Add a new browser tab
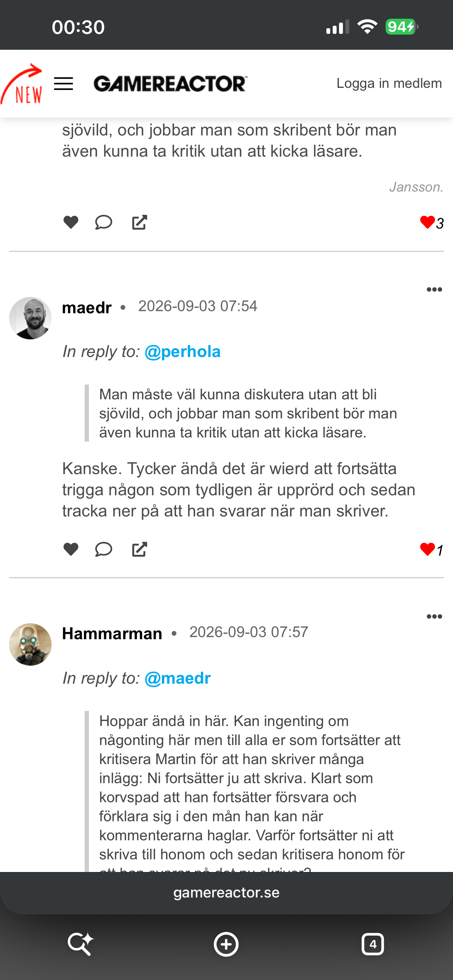Screen dimensions: 453x980 coord(226,944)
